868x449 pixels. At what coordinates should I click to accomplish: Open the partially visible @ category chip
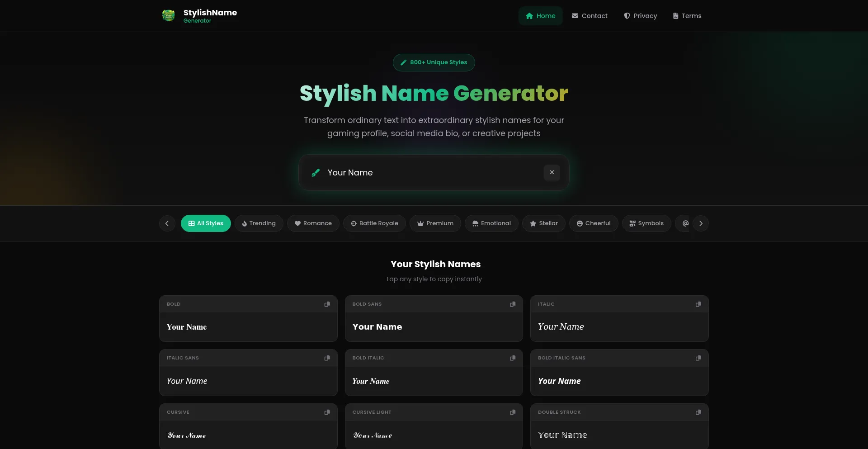point(683,223)
